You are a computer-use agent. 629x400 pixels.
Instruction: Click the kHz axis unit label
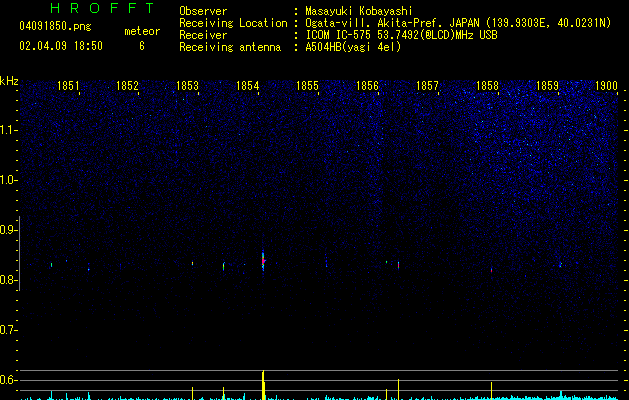click(9, 81)
